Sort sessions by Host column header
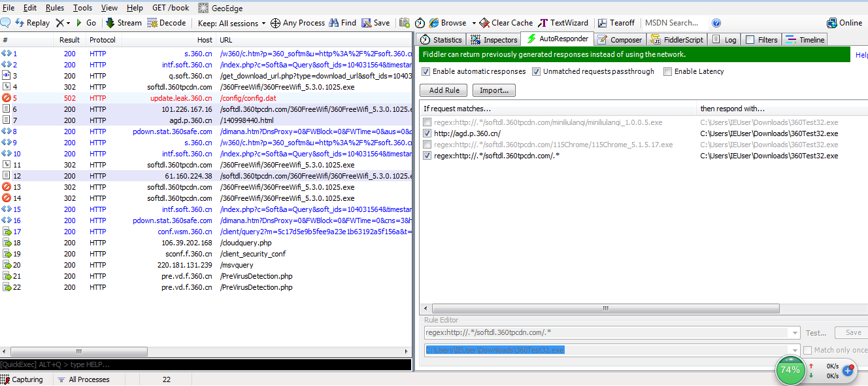Image resolution: width=868 pixels, height=386 pixels. 169,40
